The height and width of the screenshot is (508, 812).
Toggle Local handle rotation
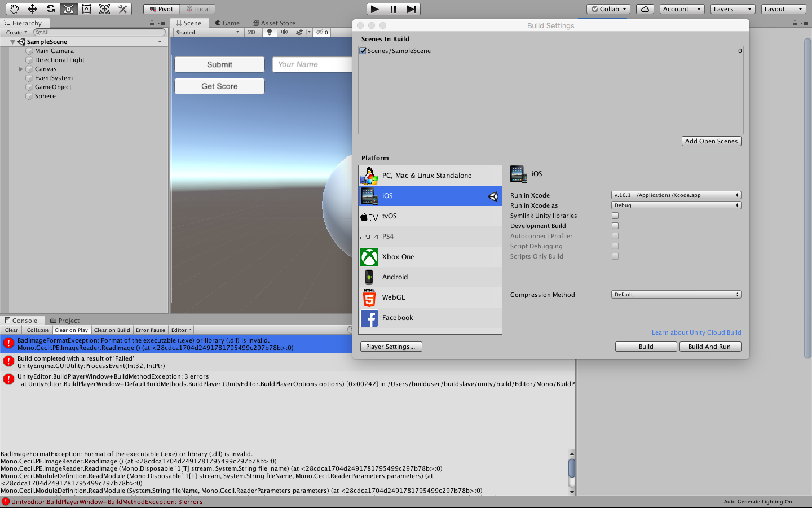tap(198, 9)
